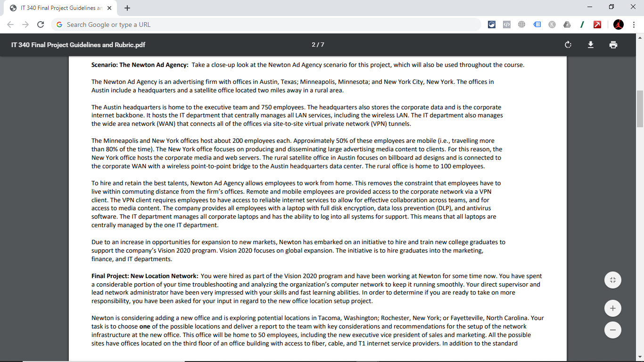Print the IT 340 document
This screenshot has height=362, width=644.
613,45
